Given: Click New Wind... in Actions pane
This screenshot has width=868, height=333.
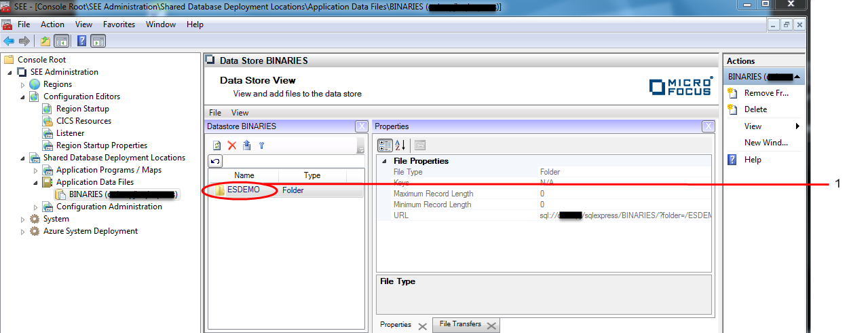Looking at the screenshot, I should click(766, 143).
